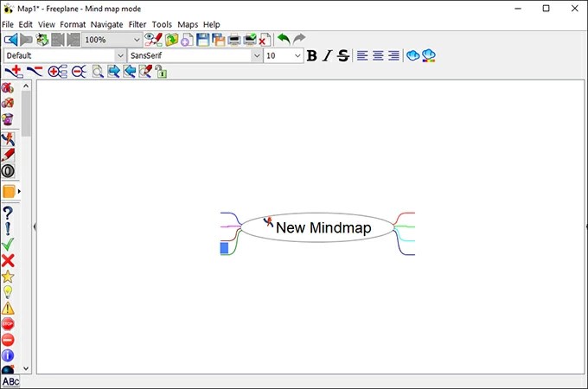Toggle strikethrough formatting
This screenshot has height=389, width=588.
pyautogui.click(x=342, y=56)
